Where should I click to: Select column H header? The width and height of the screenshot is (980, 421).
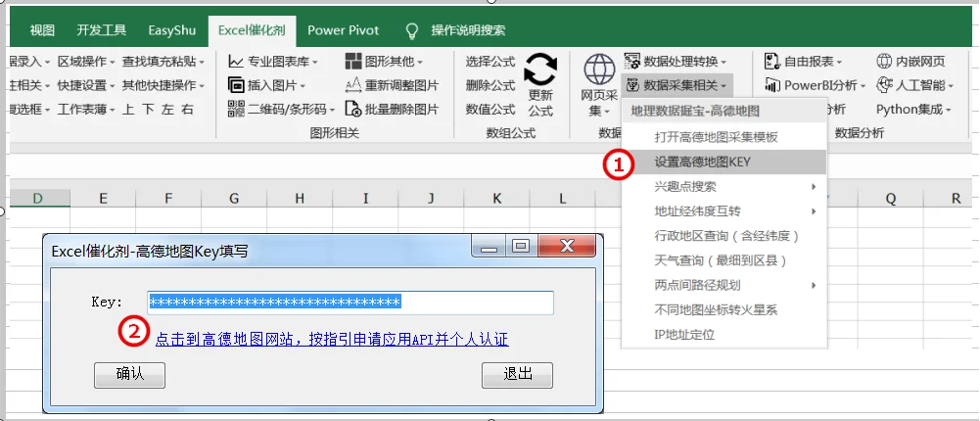pyautogui.click(x=300, y=199)
